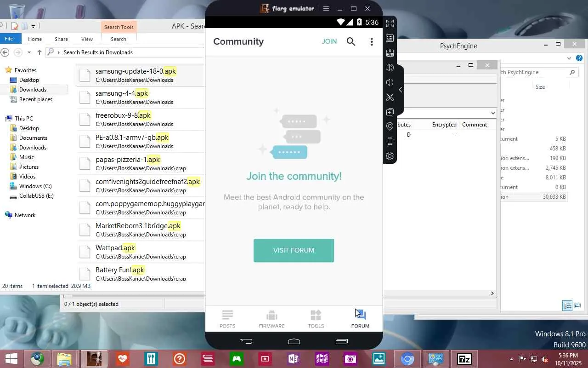Select the file papas-pizzeria-1.apk
The image size is (588, 368).
pyautogui.click(x=141, y=163)
